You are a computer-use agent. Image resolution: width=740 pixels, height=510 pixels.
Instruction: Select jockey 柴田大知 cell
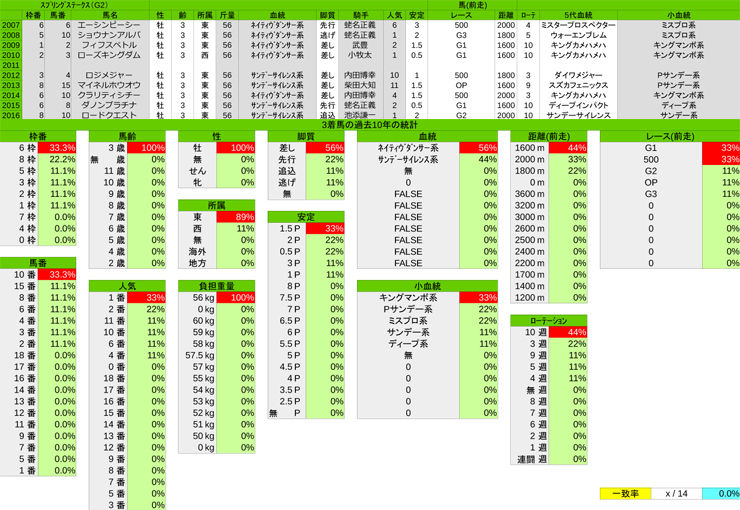coord(360,85)
